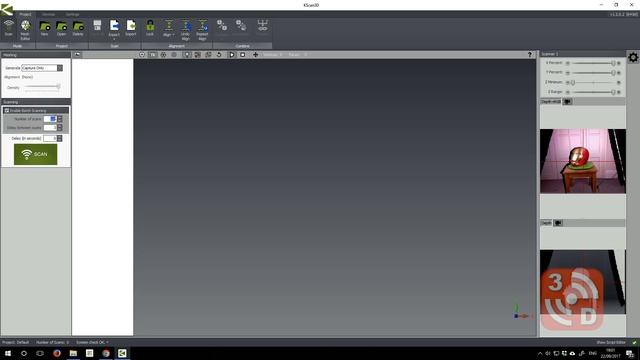Screen dimensions: 640x360
Task: Click the Delay in seconds field
Action: click(50, 138)
